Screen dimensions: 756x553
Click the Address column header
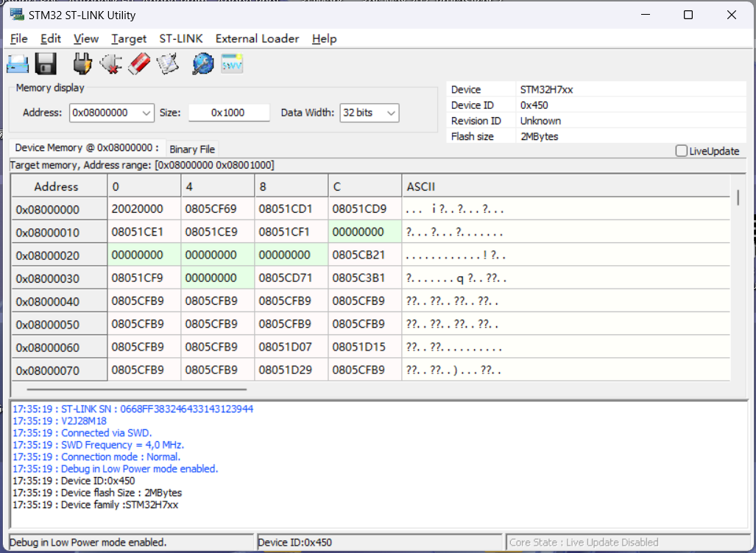tap(59, 186)
